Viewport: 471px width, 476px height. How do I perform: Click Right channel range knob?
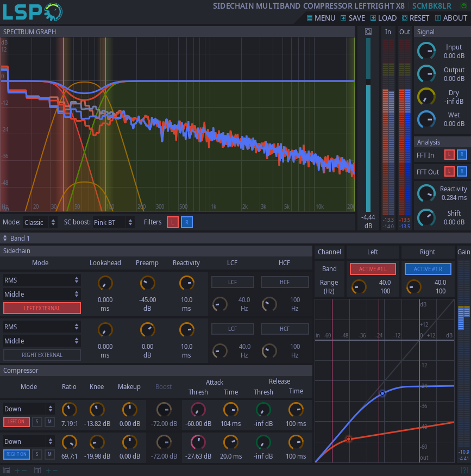pos(413,286)
